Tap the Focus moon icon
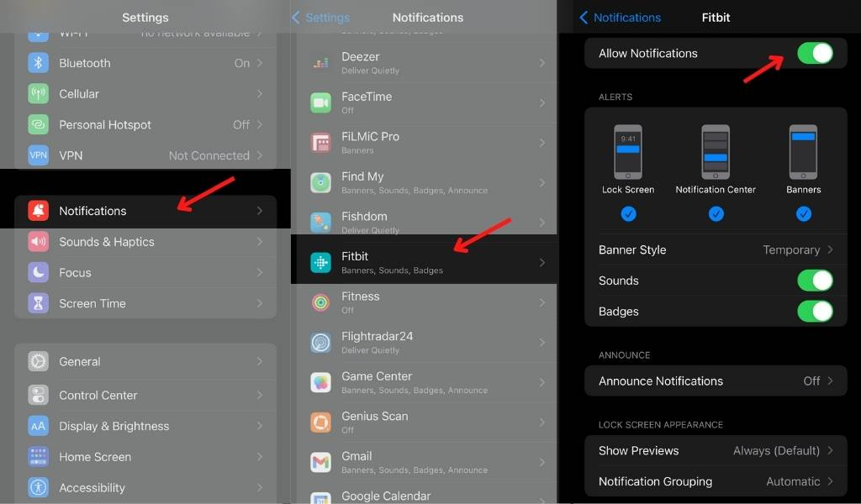Screen dimensions: 861x504 click(38, 272)
